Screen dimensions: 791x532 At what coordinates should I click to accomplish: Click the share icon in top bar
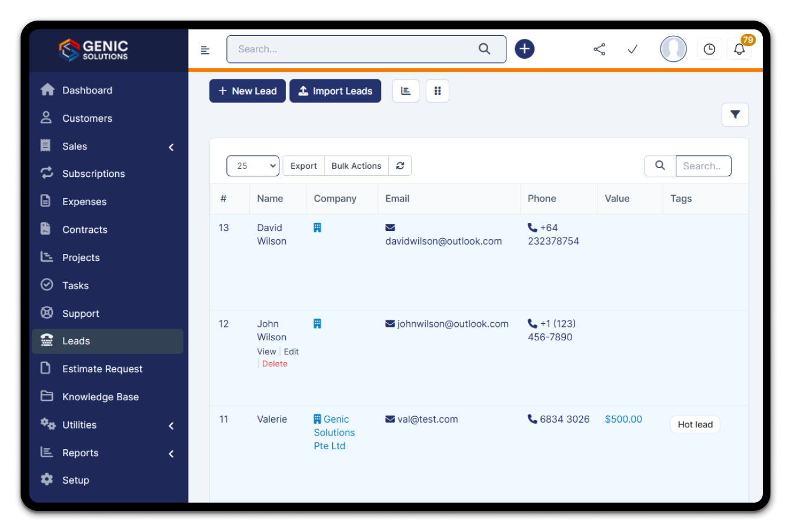599,49
